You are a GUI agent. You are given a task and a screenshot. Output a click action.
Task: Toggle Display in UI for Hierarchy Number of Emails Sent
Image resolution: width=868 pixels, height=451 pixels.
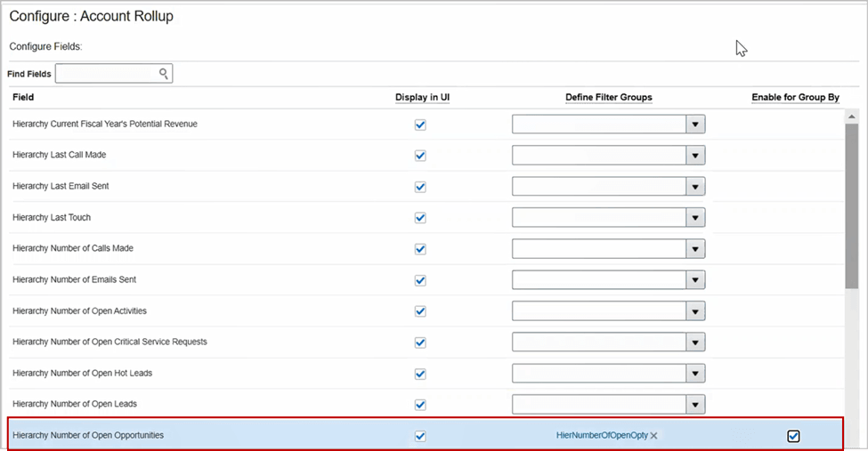[x=420, y=280]
